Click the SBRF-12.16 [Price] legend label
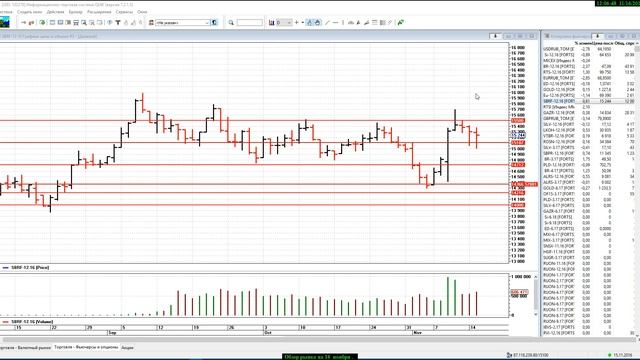 coord(30,267)
